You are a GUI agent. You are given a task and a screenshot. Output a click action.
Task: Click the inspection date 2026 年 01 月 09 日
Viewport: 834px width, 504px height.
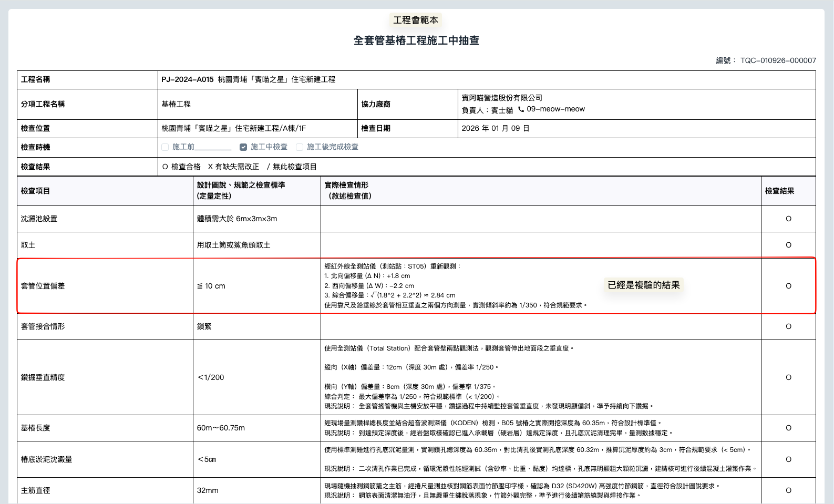tap(495, 128)
